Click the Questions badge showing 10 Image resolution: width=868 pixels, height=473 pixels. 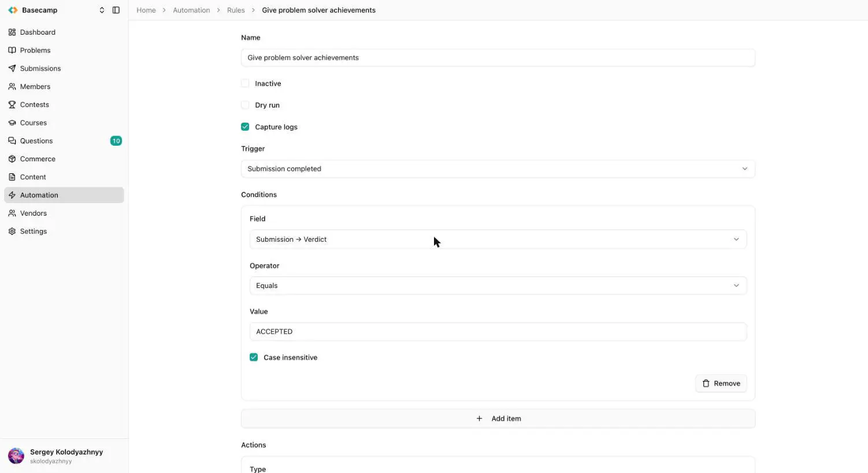[x=116, y=141]
